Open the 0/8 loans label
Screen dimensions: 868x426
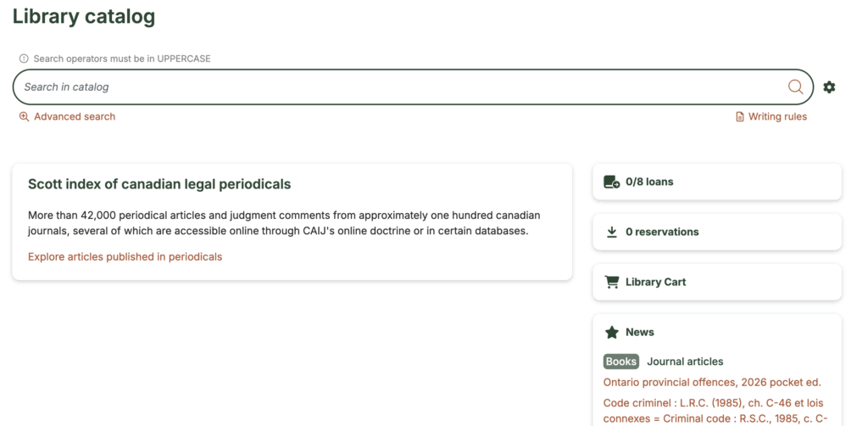(649, 182)
